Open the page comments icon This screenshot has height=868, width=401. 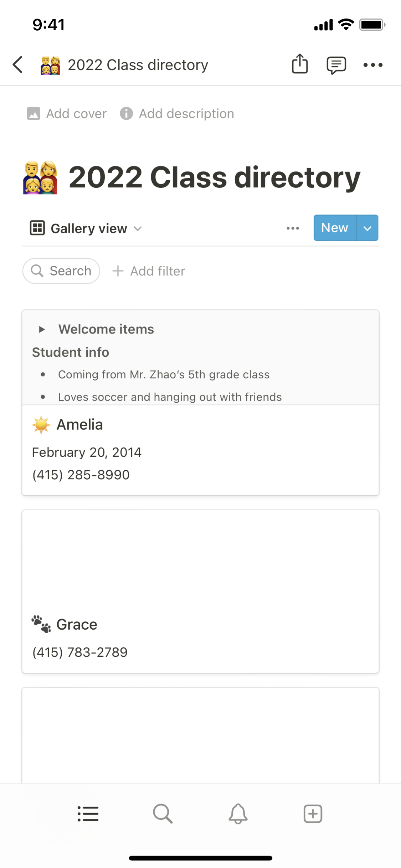[336, 65]
